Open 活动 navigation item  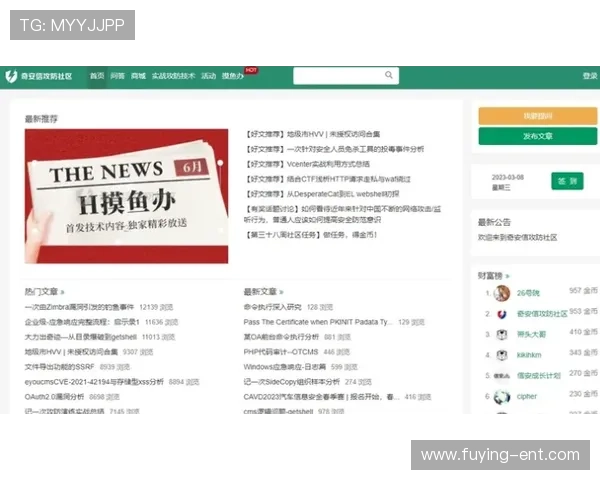[209, 76]
